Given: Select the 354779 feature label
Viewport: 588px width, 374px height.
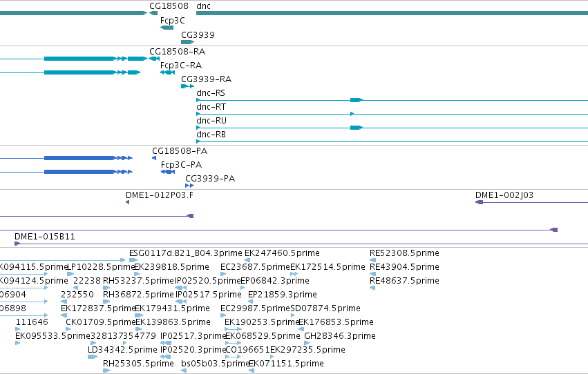Looking at the screenshot, I should click(140, 336).
